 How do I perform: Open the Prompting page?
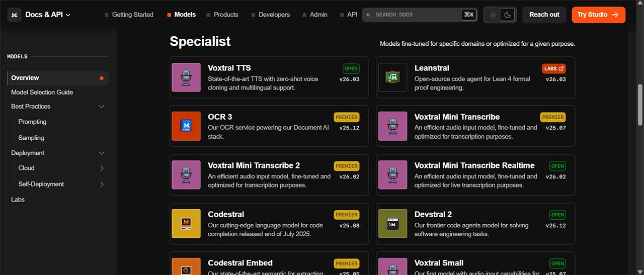pyautogui.click(x=32, y=122)
